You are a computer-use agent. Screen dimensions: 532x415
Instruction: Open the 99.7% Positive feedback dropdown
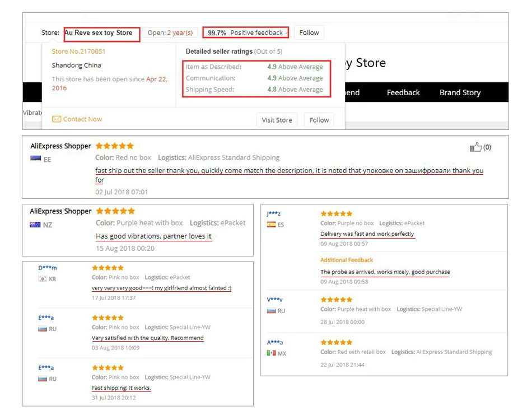[x=246, y=32]
